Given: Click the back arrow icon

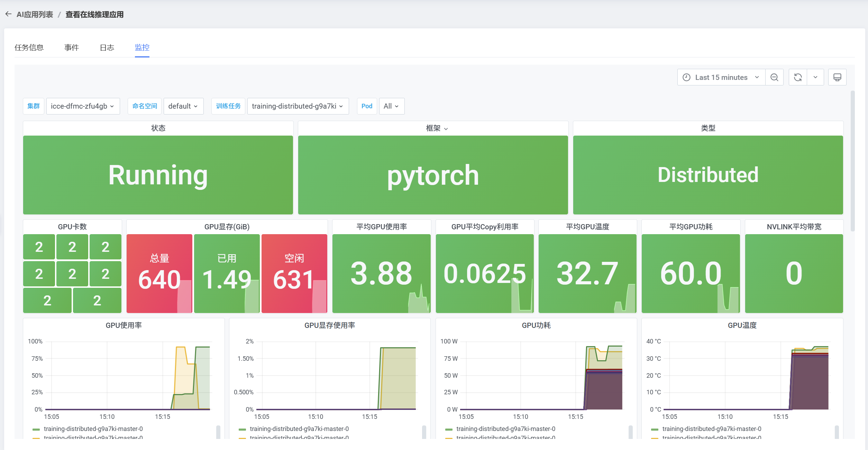Looking at the screenshot, I should pyautogui.click(x=8, y=14).
